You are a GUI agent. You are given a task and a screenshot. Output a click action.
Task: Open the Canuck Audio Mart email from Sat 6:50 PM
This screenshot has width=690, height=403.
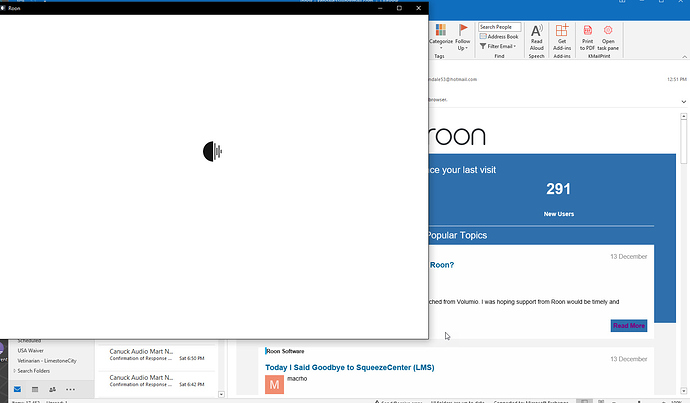pyautogui.click(x=157, y=355)
